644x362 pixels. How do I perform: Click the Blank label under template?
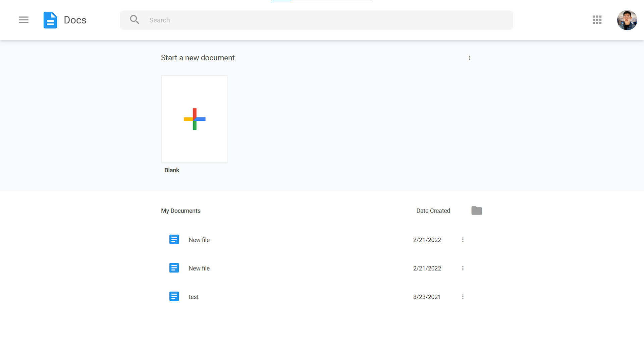pyautogui.click(x=172, y=170)
